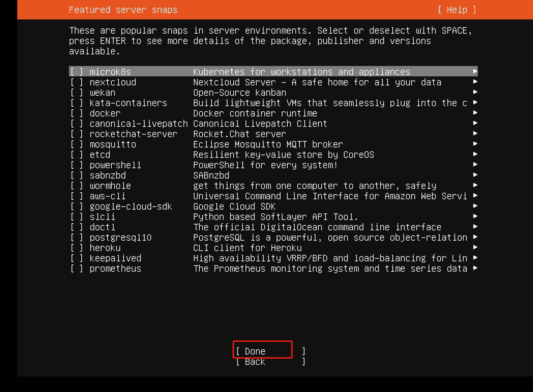Viewport: 533px width, 392px height.
Task: Click 'Canonical Livepatch Client' description
Action: (x=260, y=124)
